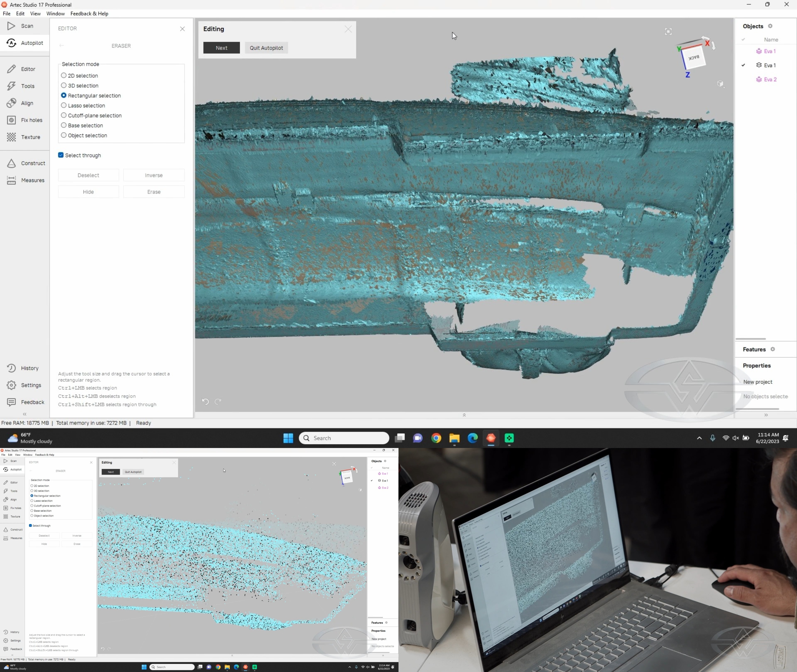
Task: Click the Quit Autopilot button
Action: point(266,48)
